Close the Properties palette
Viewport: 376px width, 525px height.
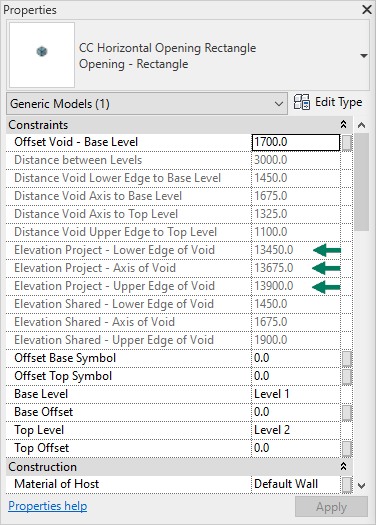(x=367, y=10)
